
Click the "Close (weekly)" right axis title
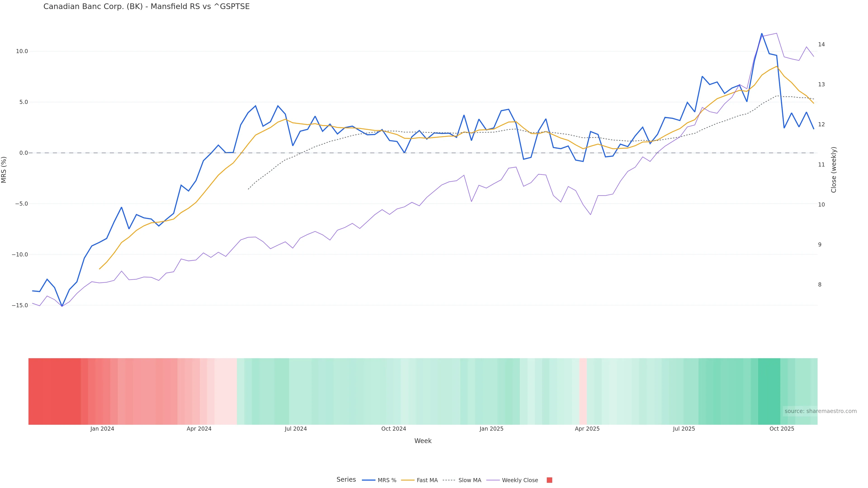834,170
